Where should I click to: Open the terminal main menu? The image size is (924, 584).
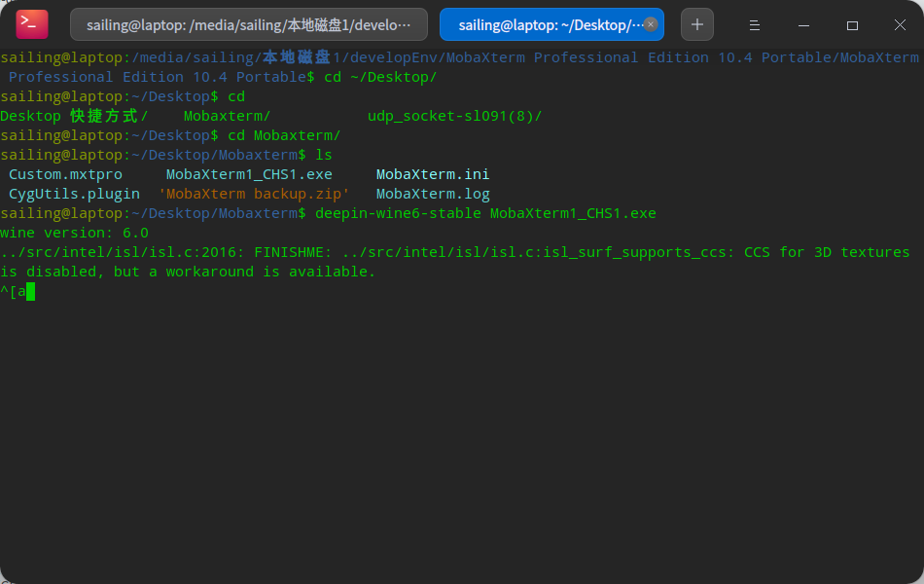[x=755, y=24]
